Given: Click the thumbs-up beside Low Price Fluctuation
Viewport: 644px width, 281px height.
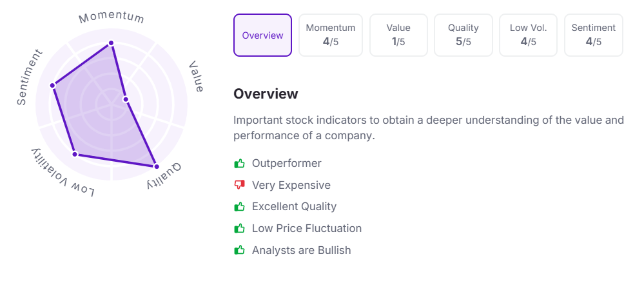Looking at the screenshot, I should [240, 229].
